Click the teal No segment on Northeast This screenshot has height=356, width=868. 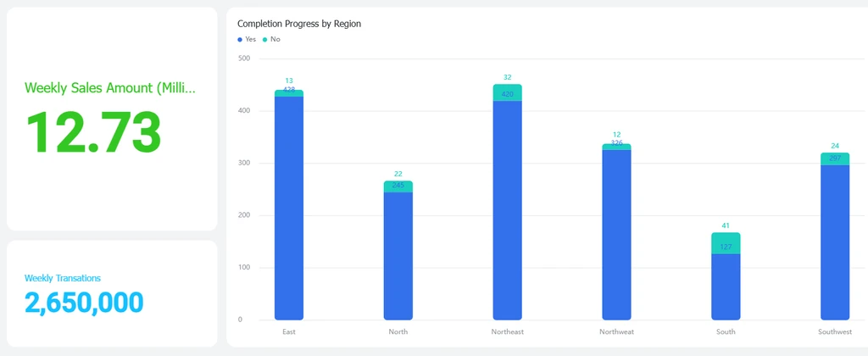507,92
